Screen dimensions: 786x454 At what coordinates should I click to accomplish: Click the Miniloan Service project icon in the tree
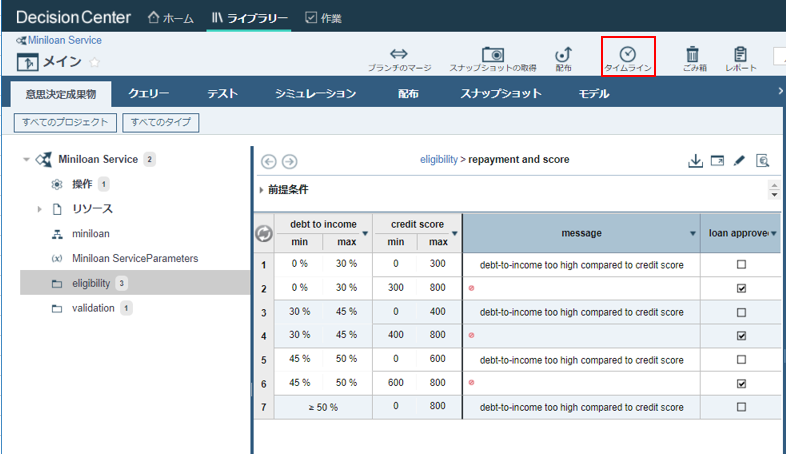(44, 159)
